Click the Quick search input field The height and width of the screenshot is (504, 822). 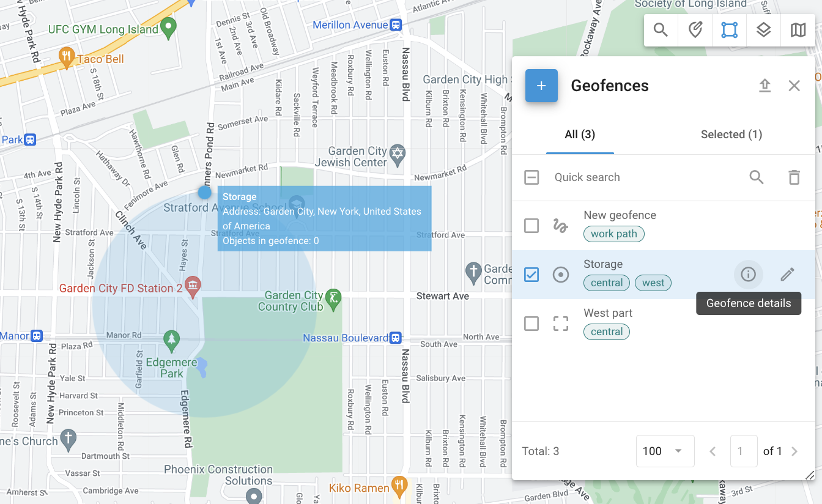click(x=642, y=177)
